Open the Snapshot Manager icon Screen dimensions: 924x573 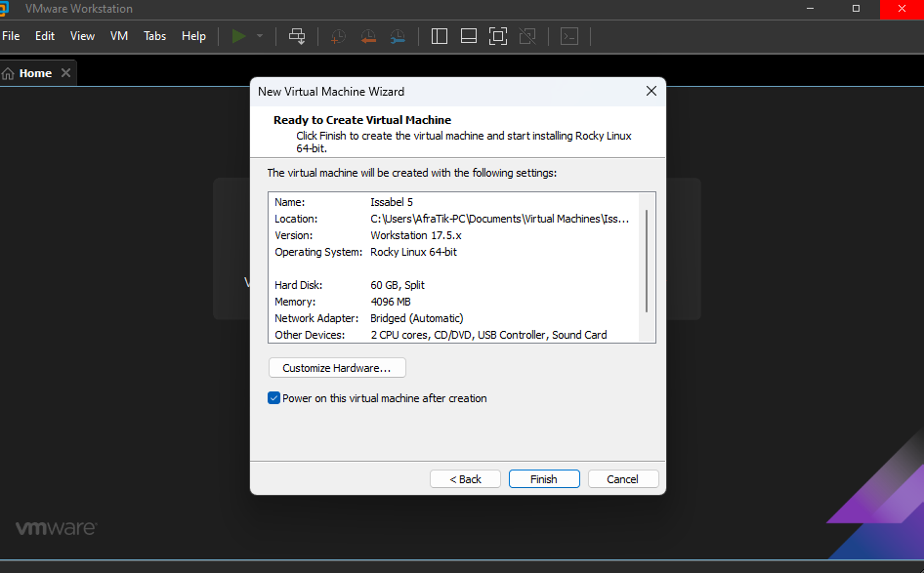[398, 36]
